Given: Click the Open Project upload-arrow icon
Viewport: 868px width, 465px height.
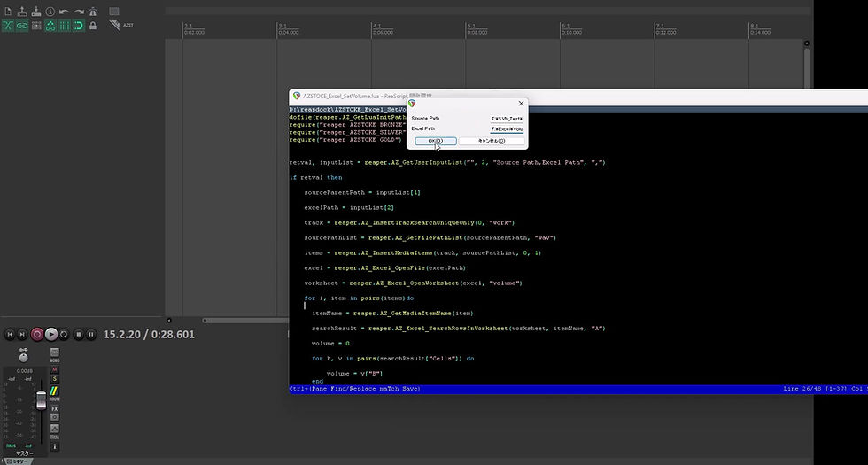Looking at the screenshot, I should coord(22,11).
